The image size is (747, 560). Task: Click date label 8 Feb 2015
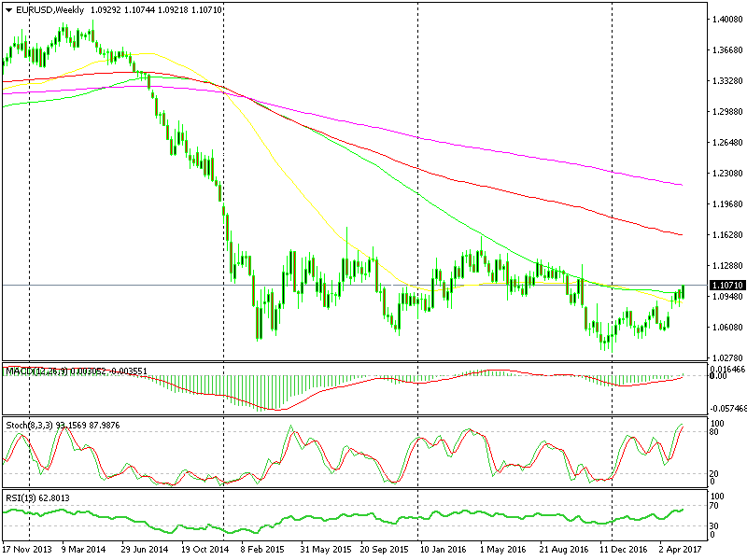[x=262, y=550]
